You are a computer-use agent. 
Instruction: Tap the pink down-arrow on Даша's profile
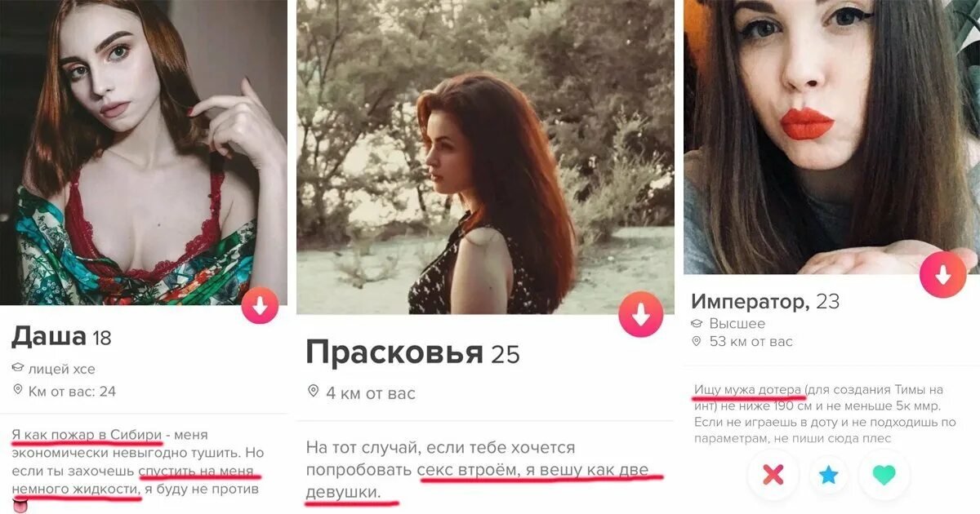[260, 306]
